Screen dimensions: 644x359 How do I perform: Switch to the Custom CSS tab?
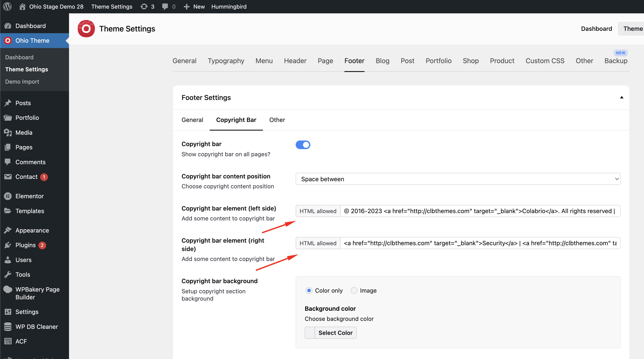click(x=545, y=61)
